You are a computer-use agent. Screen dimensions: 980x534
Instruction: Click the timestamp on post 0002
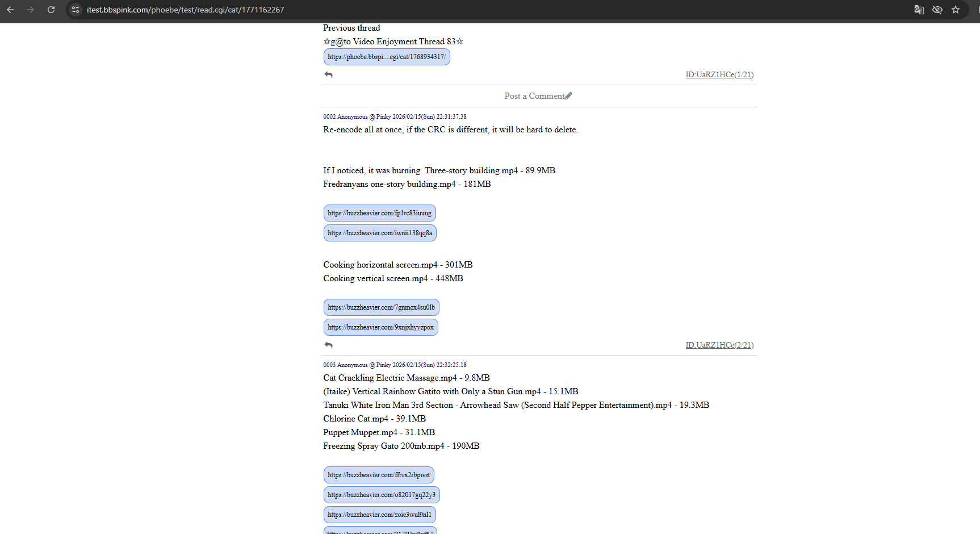click(429, 117)
